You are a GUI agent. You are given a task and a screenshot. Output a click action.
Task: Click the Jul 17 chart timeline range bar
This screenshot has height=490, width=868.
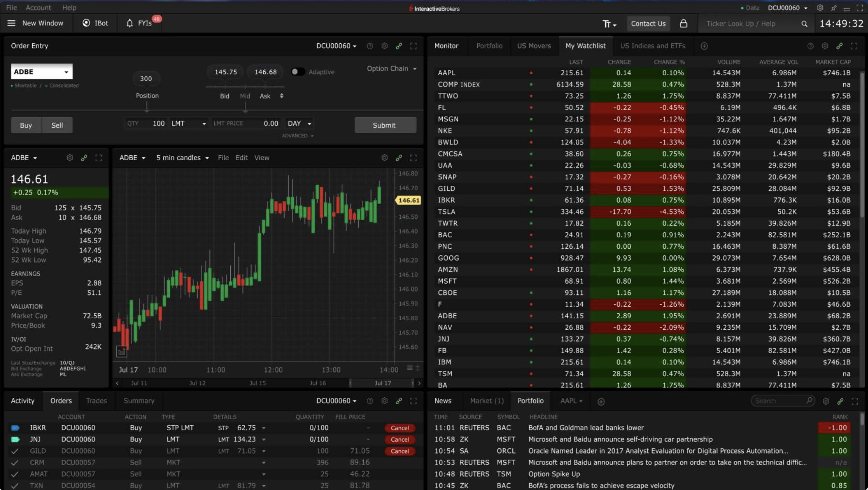pos(382,383)
